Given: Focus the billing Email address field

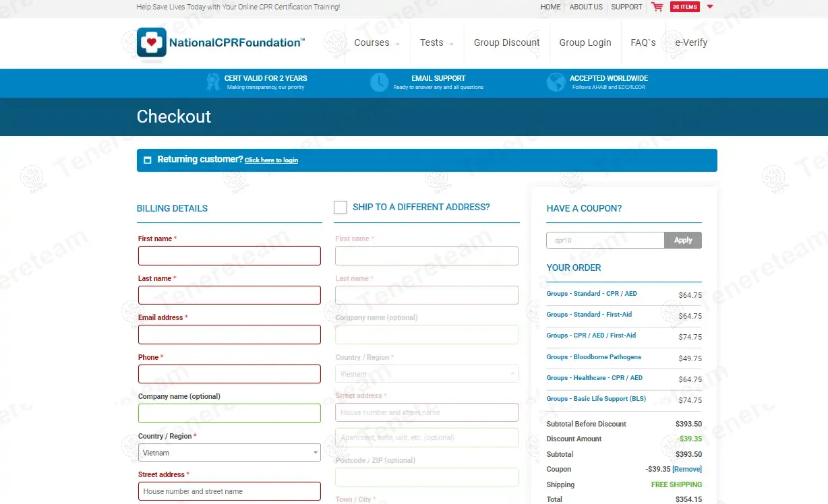Looking at the screenshot, I should pyautogui.click(x=229, y=335).
